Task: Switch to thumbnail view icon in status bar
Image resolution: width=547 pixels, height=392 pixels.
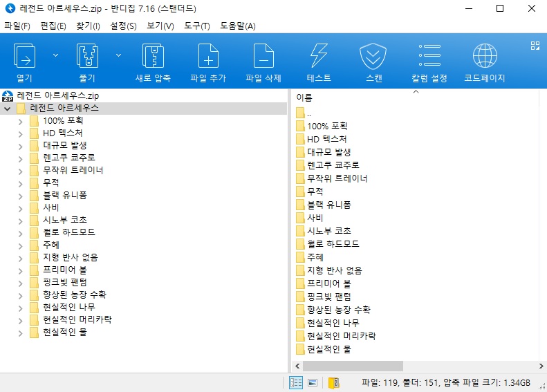Action: 313,383
